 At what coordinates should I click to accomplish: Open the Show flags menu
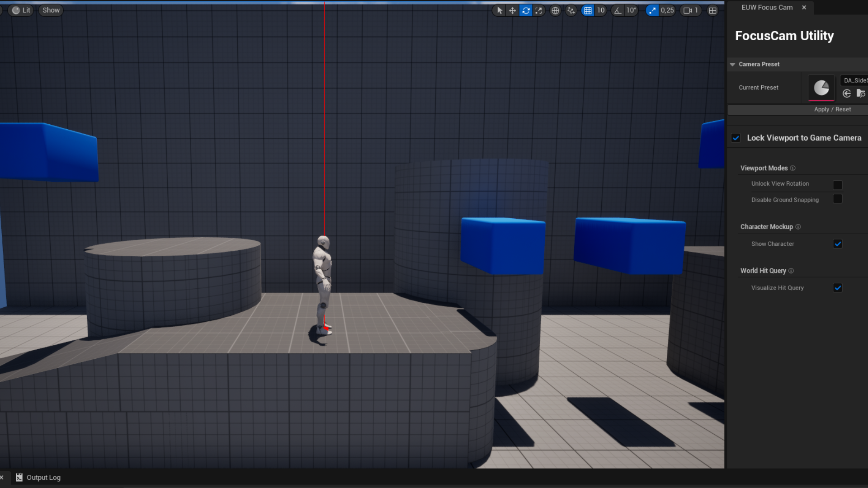51,10
